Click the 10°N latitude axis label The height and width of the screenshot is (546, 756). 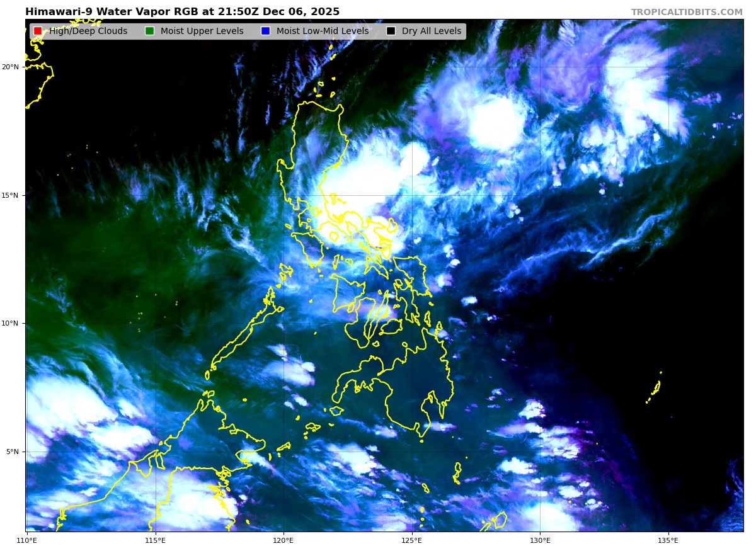10,323
